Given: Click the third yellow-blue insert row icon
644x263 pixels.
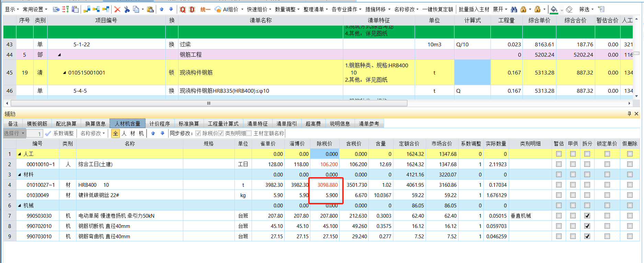Looking at the screenshot, I should [x=106, y=9].
